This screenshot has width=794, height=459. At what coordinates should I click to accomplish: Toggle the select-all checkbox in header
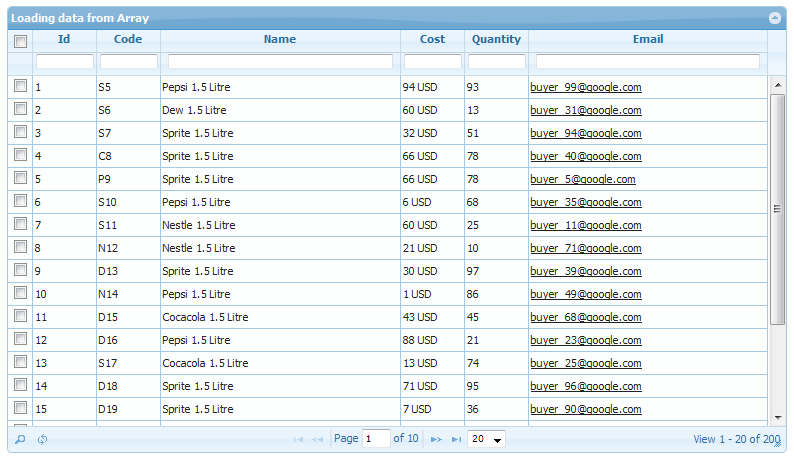pos(20,41)
